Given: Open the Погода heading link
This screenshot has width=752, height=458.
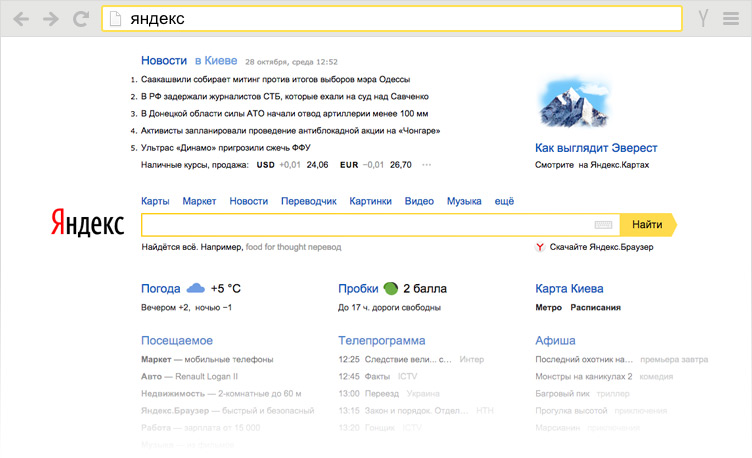Looking at the screenshot, I should [161, 288].
